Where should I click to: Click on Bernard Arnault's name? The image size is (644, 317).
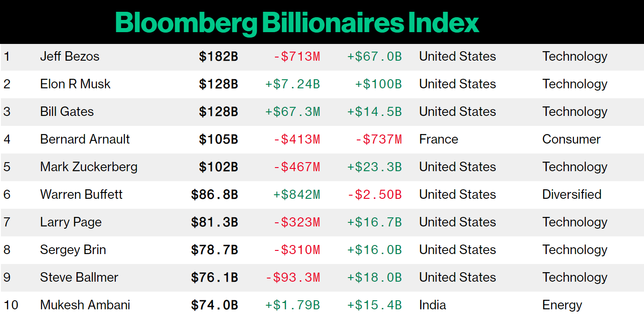tap(85, 139)
